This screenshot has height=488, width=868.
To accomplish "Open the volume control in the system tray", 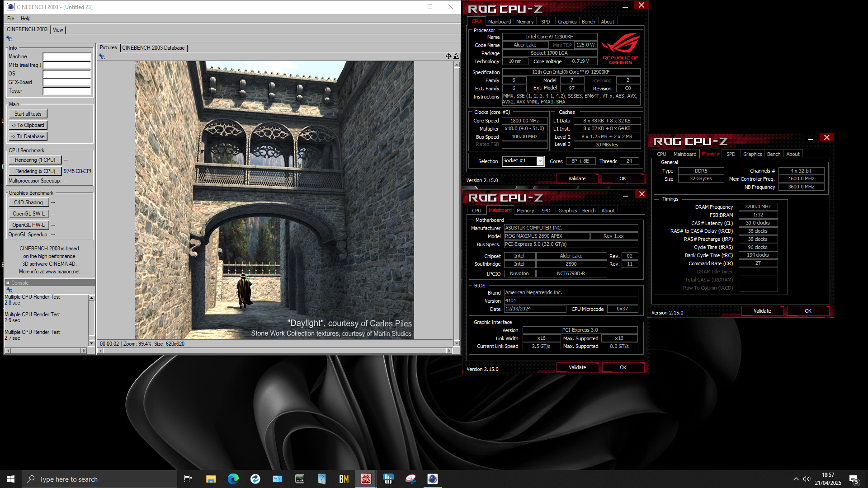I will 807,479.
